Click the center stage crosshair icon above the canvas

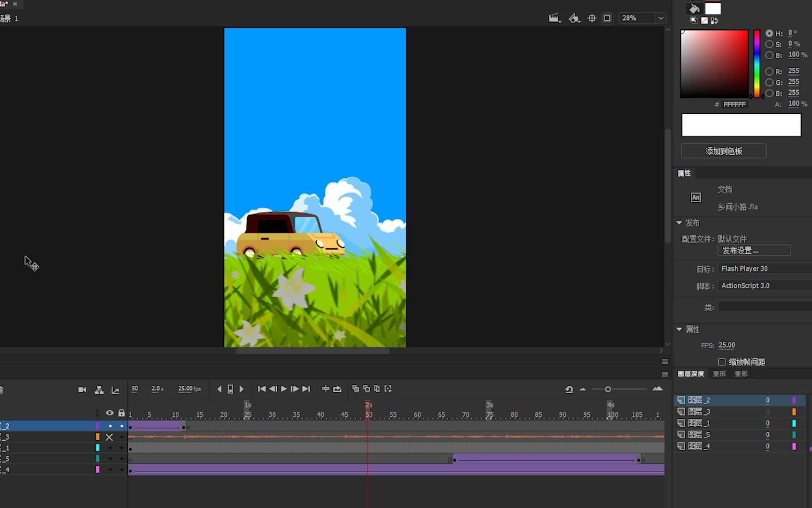coord(592,18)
